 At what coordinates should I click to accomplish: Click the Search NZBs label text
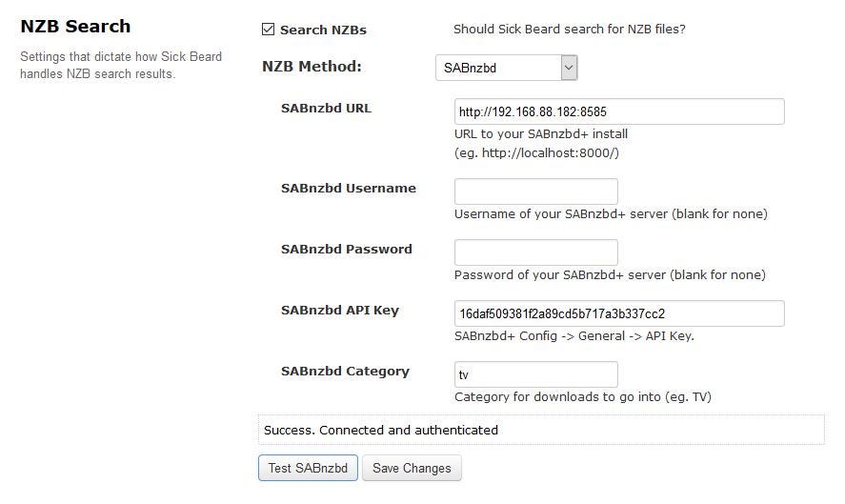[x=323, y=30]
